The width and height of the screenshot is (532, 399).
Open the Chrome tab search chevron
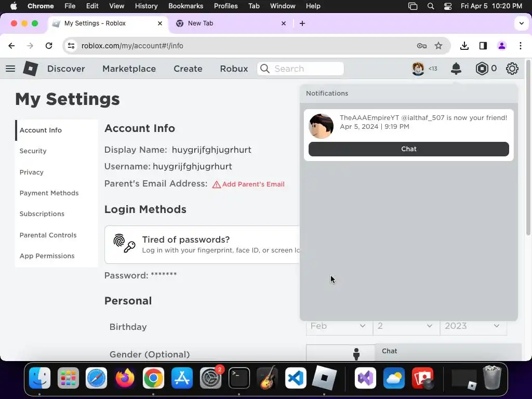coord(521,23)
